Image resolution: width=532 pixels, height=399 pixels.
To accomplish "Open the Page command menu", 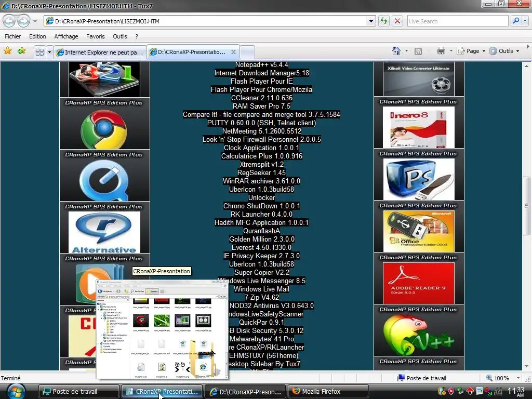I will pos(471,51).
